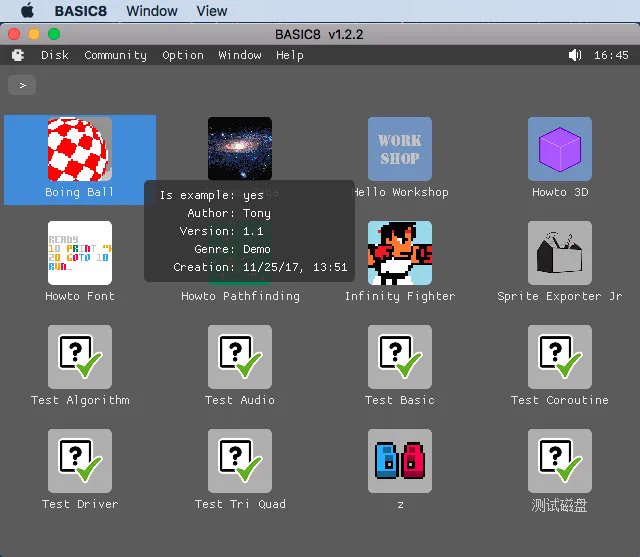Select the z disk with blue and red floppies

tap(400, 461)
